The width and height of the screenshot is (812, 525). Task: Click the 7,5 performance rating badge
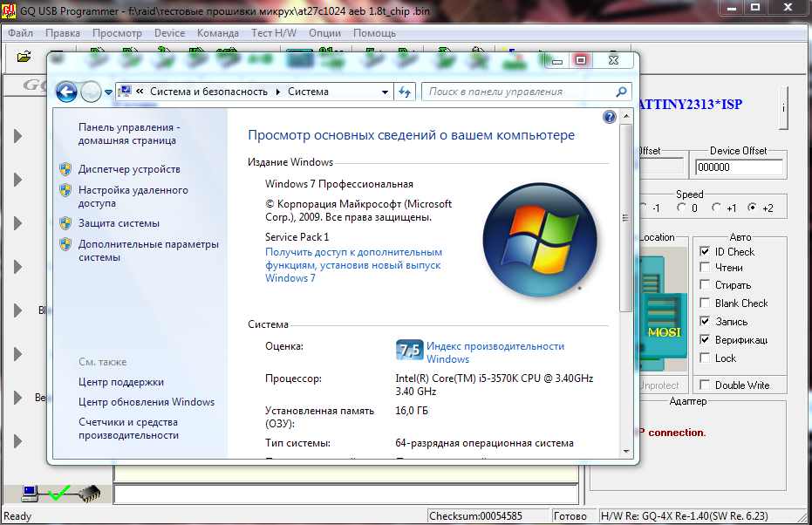tap(409, 351)
